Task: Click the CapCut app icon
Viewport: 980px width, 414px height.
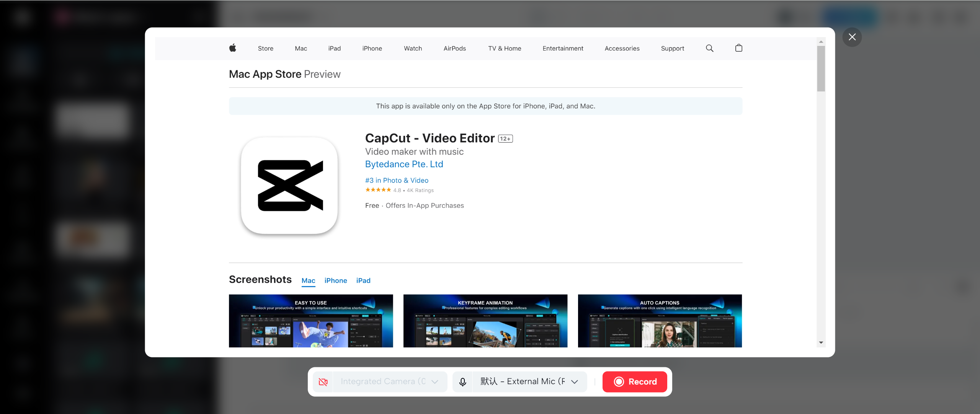Action: point(289,186)
